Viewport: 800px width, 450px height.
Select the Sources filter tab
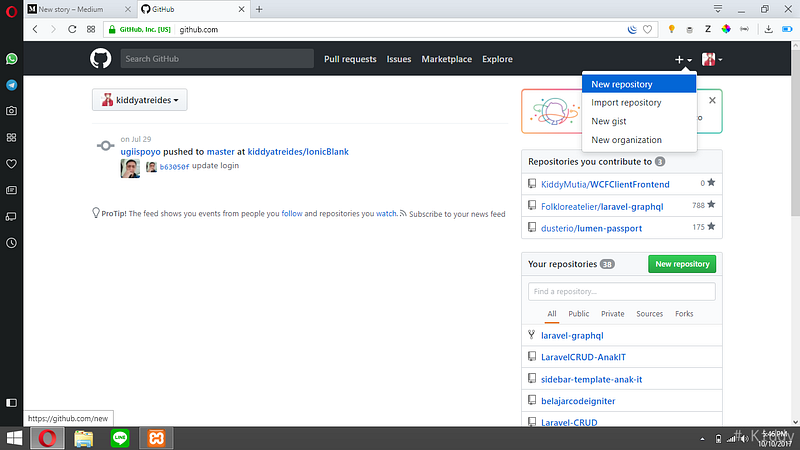pos(649,314)
